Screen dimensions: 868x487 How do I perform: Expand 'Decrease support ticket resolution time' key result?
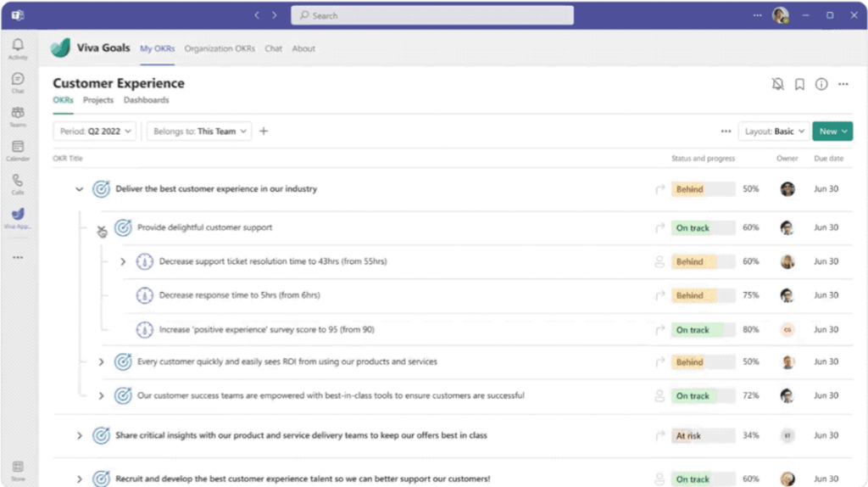pos(123,262)
